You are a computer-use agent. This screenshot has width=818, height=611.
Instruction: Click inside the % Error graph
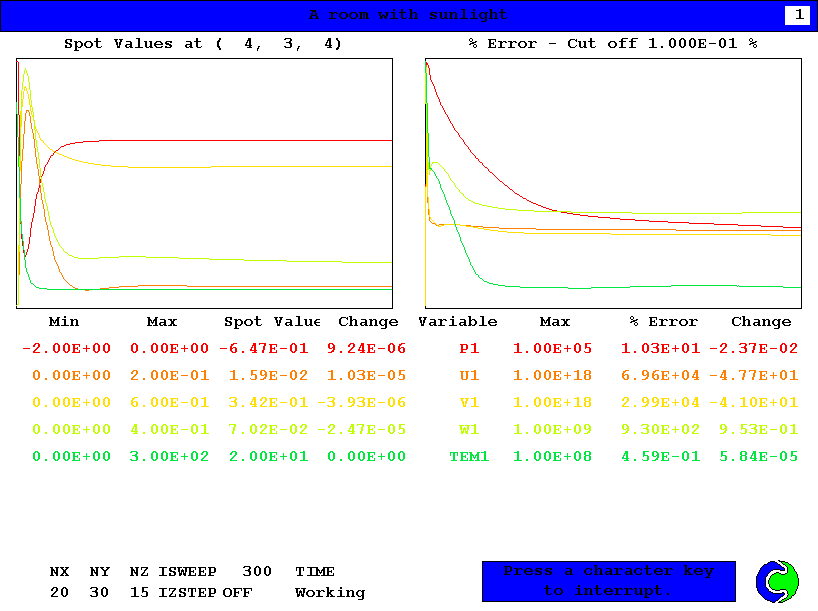pyautogui.click(x=613, y=183)
